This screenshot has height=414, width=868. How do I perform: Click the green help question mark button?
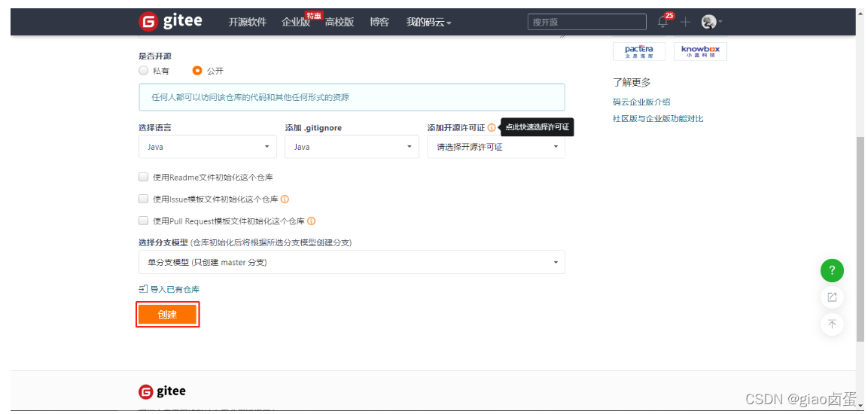(832, 271)
